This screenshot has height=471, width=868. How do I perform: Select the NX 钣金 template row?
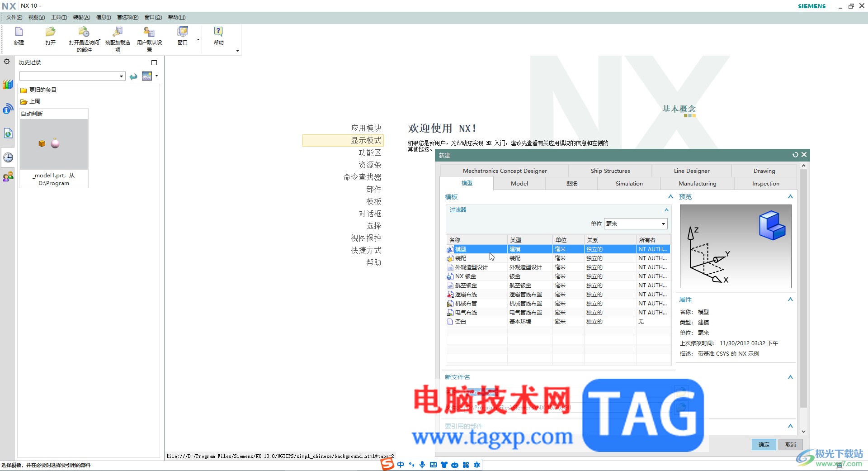coord(558,276)
